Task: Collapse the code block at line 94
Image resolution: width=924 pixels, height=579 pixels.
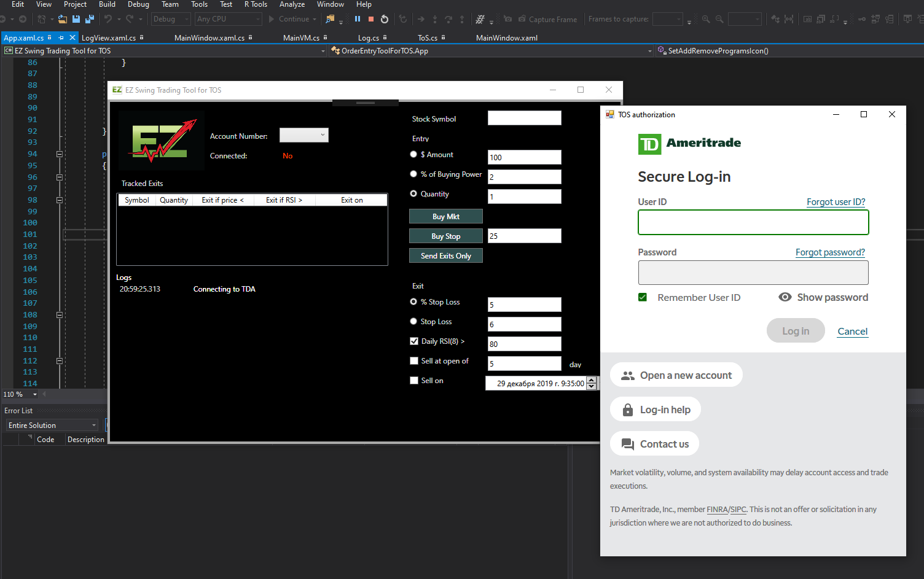Action: pyautogui.click(x=60, y=154)
